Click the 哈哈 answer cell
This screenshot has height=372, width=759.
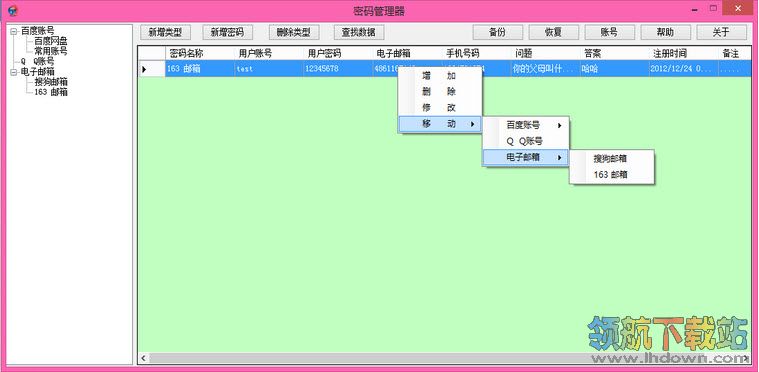pyautogui.click(x=615, y=69)
